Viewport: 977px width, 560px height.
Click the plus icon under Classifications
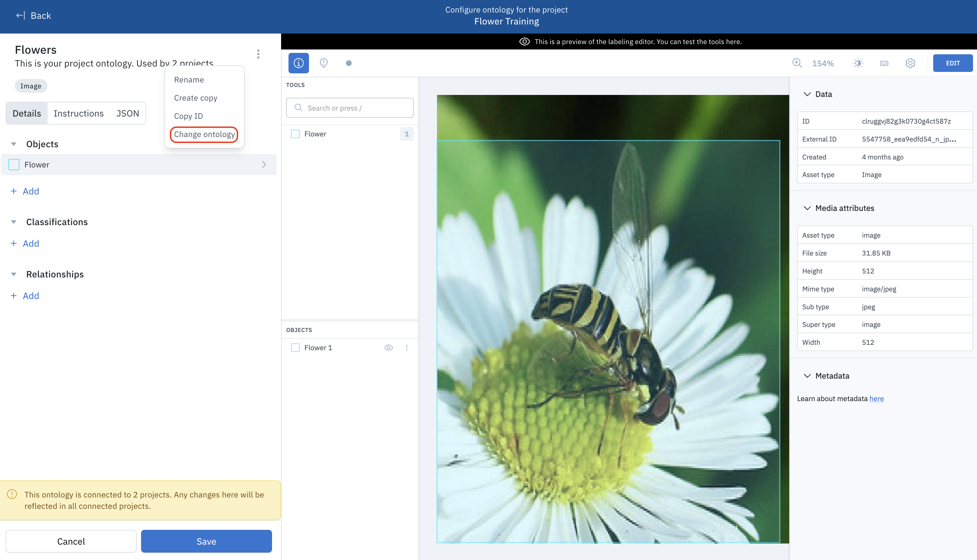pos(13,243)
